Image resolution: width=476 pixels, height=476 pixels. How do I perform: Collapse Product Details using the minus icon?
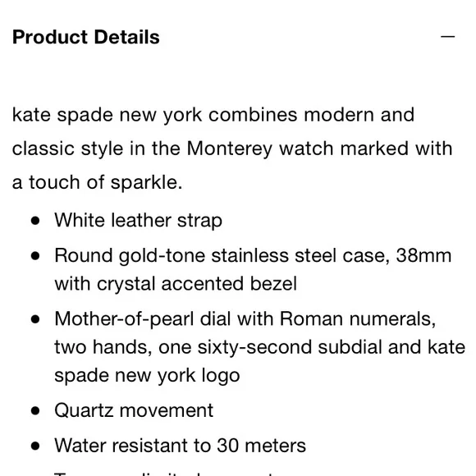[x=447, y=37]
